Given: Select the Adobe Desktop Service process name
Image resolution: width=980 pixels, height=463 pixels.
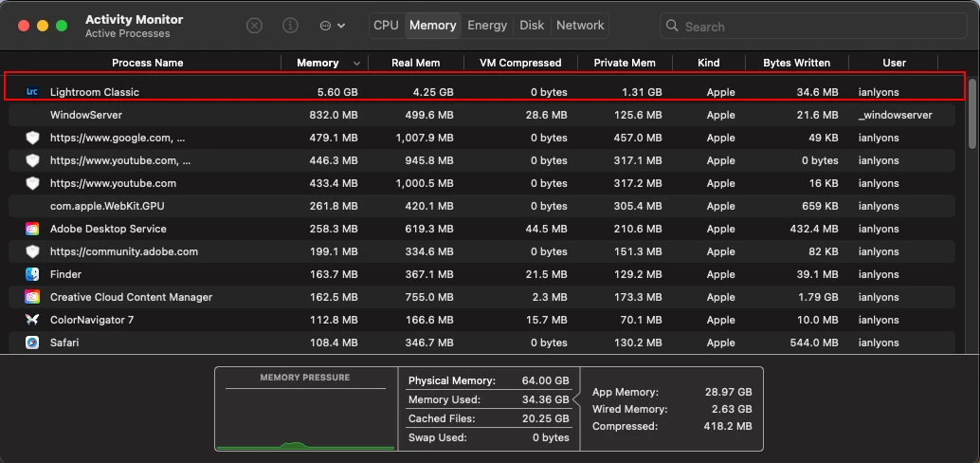Looking at the screenshot, I should click(108, 229).
